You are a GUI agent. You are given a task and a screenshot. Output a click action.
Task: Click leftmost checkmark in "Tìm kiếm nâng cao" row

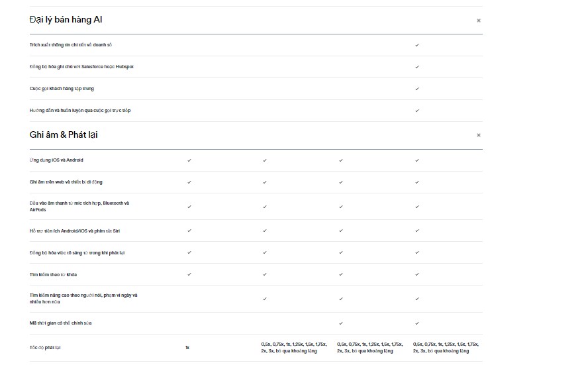click(265, 299)
